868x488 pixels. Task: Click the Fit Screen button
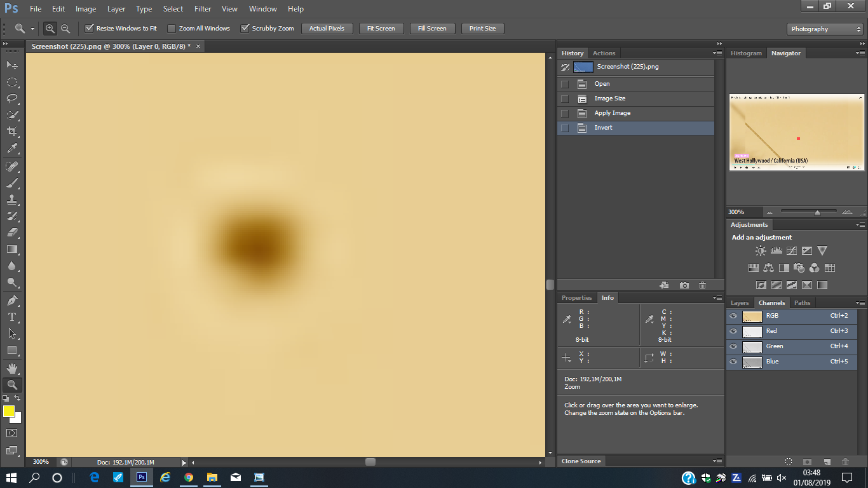[381, 29]
